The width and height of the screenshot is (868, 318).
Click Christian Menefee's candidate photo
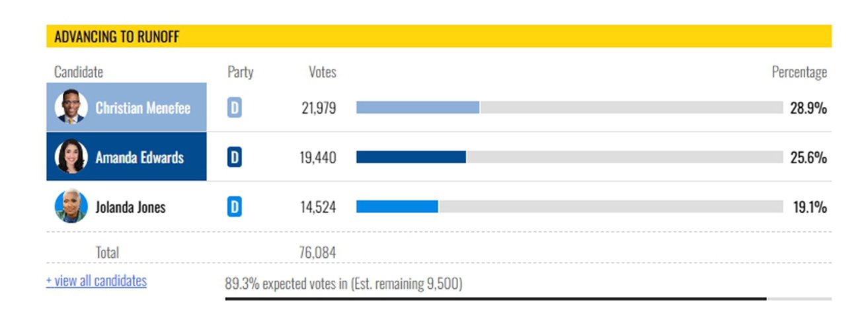[70, 107]
